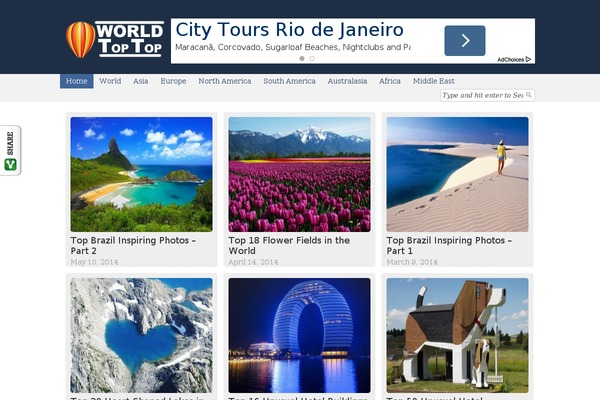This screenshot has height=400, width=600.
Task: Open the tulip flower fields thumbnail
Action: pyautogui.click(x=299, y=174)
